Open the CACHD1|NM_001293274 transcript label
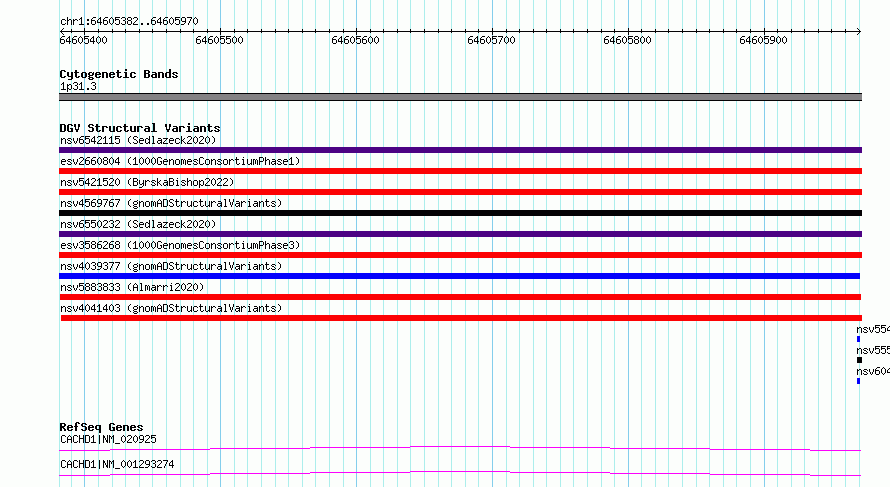This screenshot has width=890, height=487. [x=117, y=464]
